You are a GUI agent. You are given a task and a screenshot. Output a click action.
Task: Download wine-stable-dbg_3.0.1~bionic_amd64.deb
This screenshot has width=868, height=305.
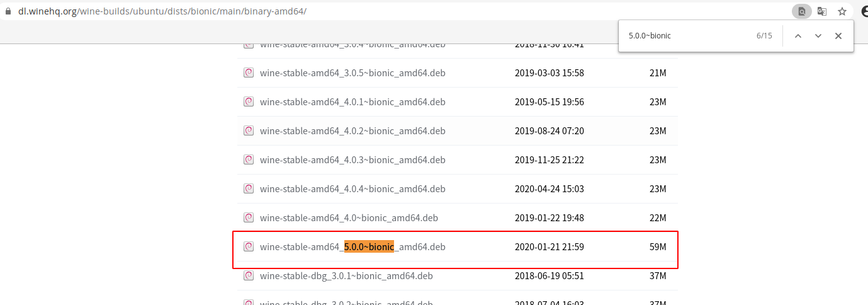click(346, 276)
